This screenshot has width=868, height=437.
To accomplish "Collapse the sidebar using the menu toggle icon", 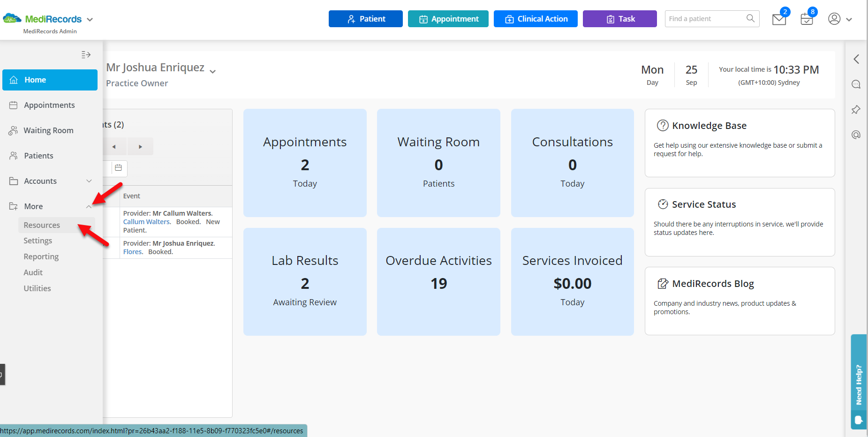I will pos(86,55).
